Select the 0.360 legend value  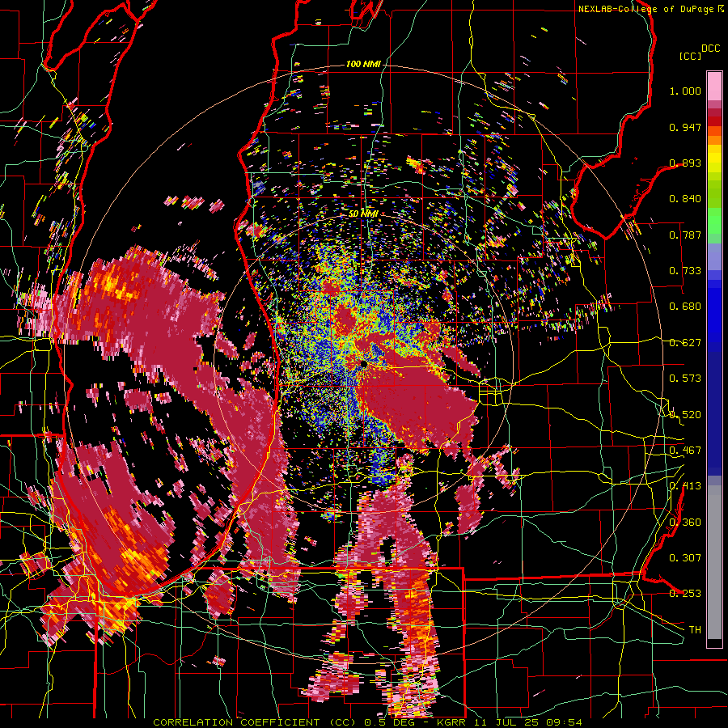click(x=685, y=523)
